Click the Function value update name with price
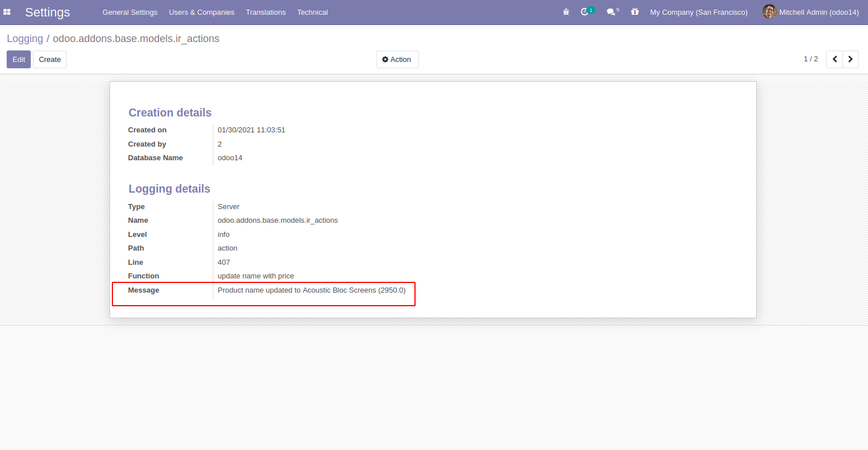 256,276
